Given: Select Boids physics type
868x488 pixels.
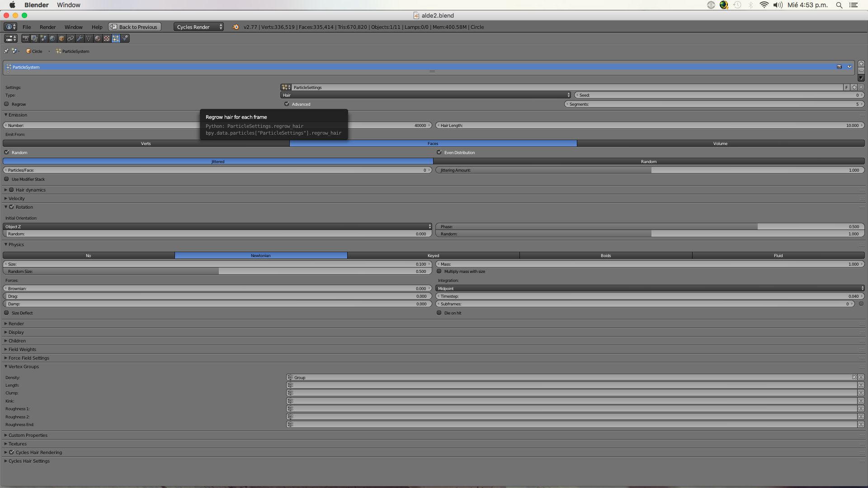Looking at the screenshot, I should click(x=605, y=256).
